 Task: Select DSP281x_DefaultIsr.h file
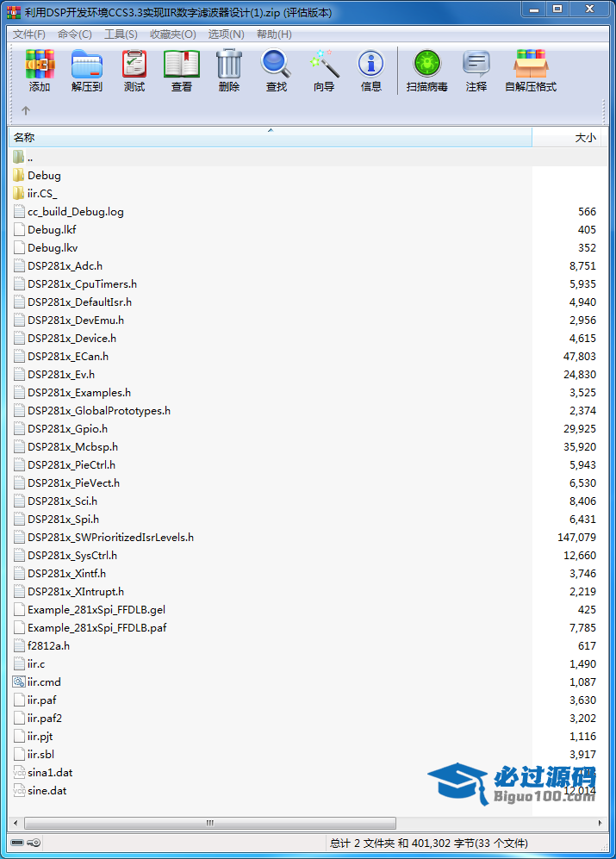pyautogui.click(x=72, y=302)
